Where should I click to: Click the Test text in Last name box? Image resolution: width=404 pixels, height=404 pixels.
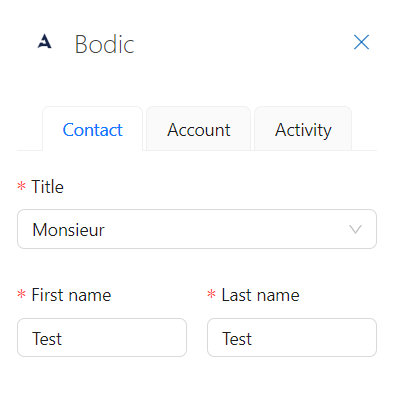point(237,339)
